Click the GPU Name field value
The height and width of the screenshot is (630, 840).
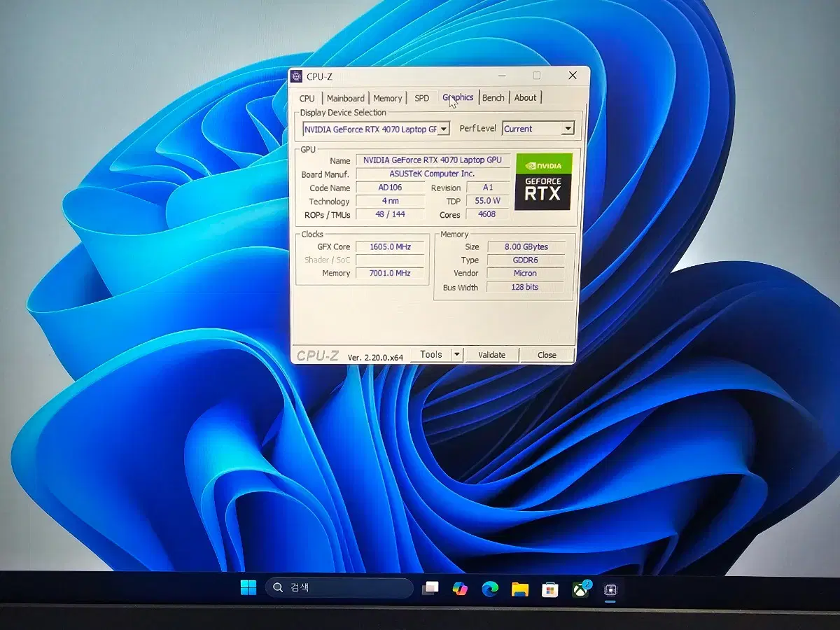tap(433, 160)
